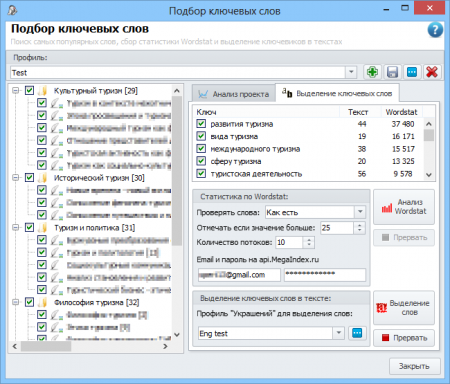Click the keyword list scrollbar thumb
Viewport: 450px width, 384px height.
429,135
